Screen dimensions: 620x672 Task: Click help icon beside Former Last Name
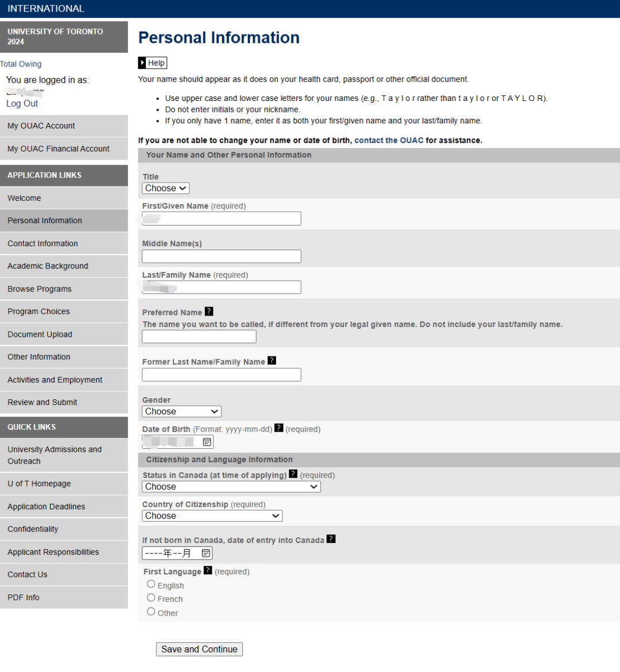tap(272, 360)
